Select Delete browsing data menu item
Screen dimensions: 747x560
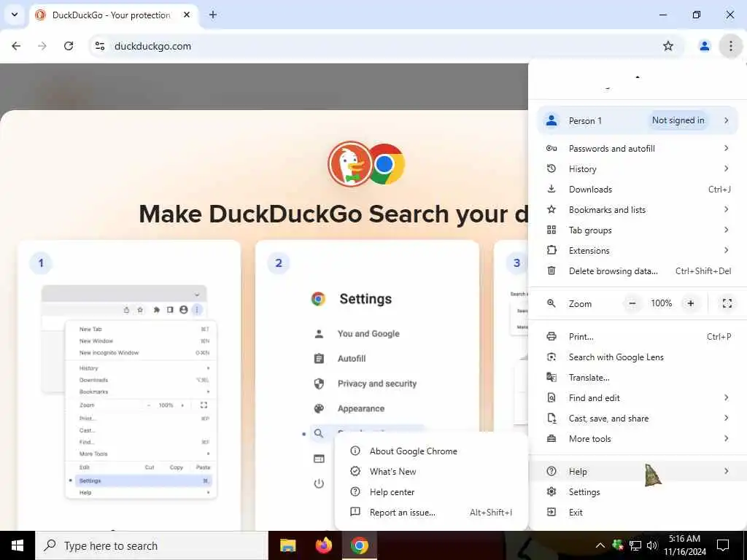[x=638, y=271]
